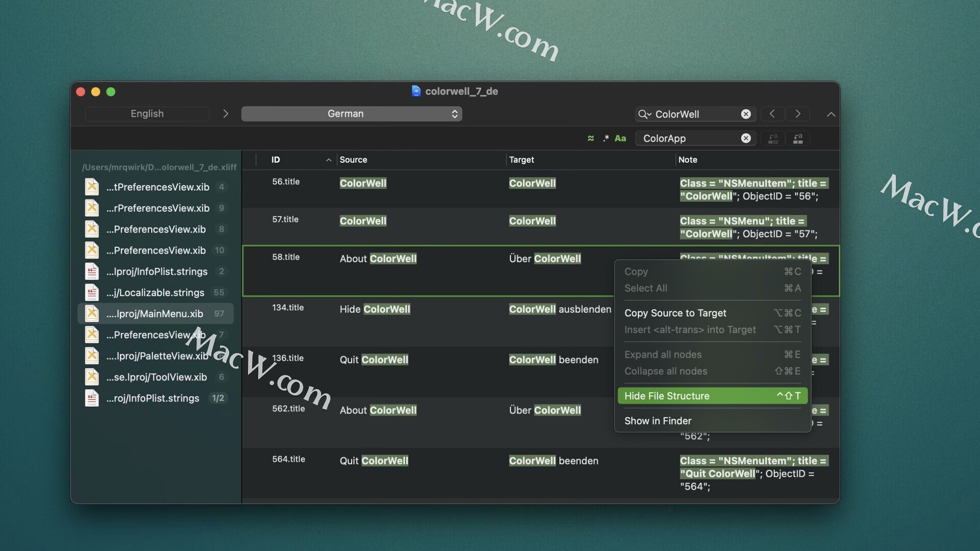Click the 55 badge on Localizable.strings
The image size is (980, 551).
pyautogui.click(x=219, y=292)
